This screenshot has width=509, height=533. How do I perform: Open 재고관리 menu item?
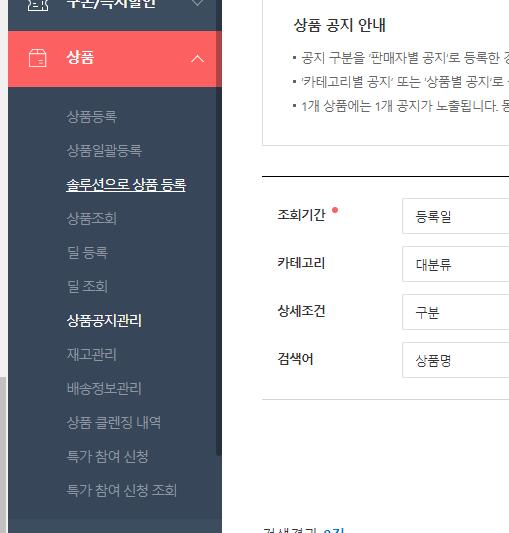92,355
